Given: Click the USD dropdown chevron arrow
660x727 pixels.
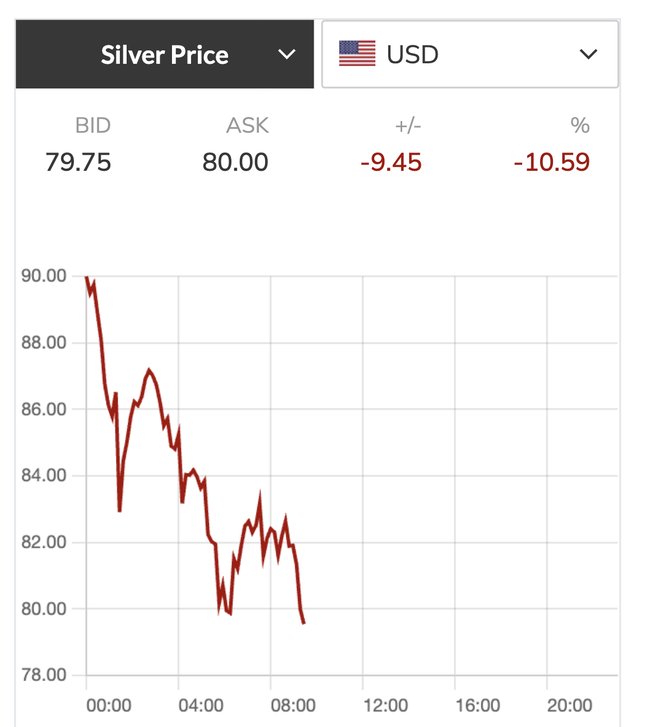Looking at the screenshot, I should [x=589, y=54].
